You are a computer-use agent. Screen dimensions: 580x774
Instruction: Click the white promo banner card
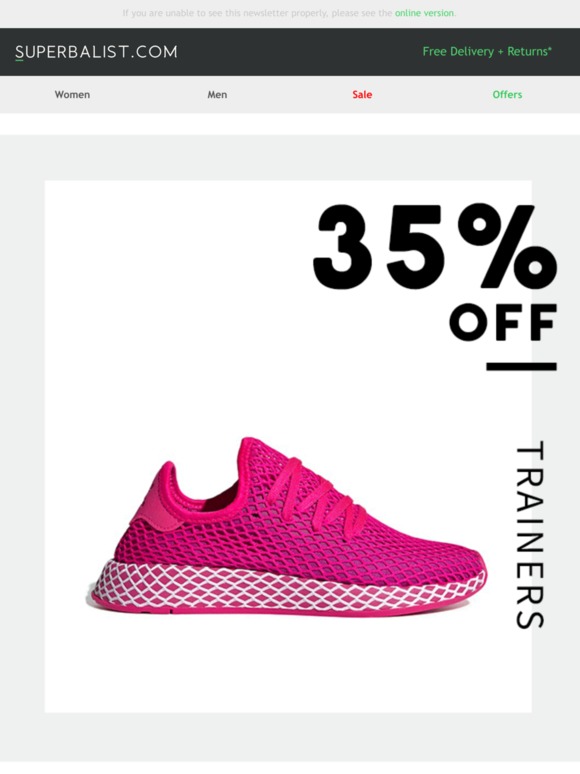click(288, 447)
